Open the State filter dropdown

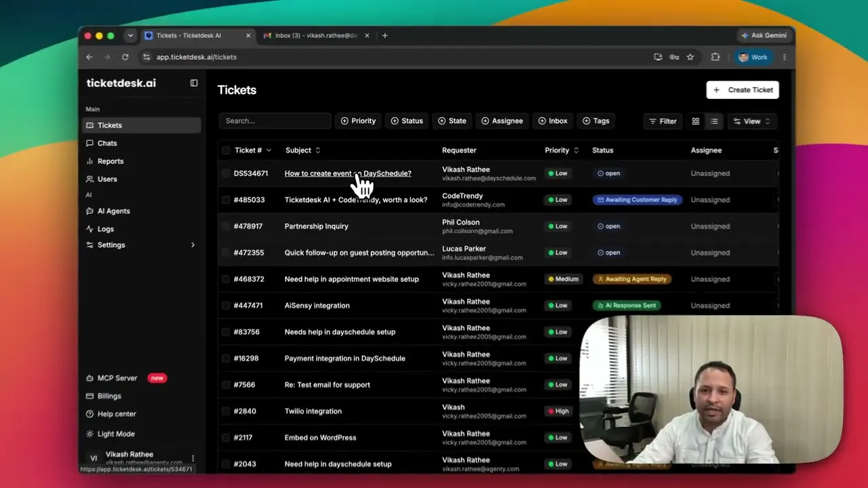(452, 121)
